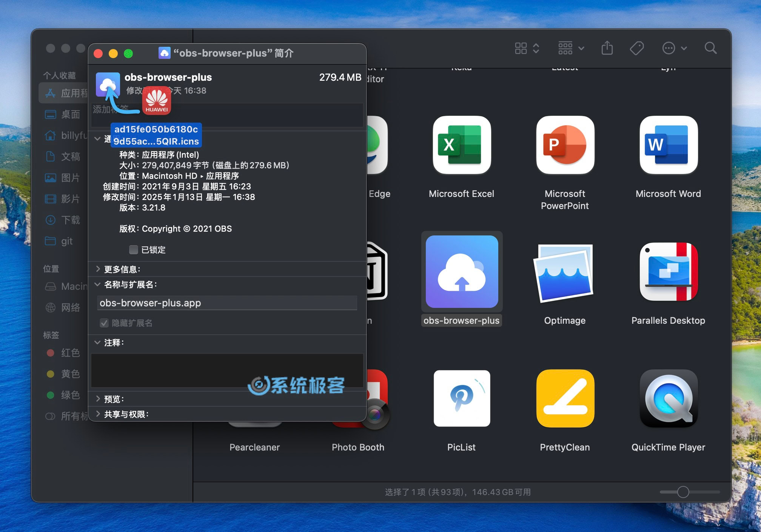
Task: Click the 添加标签 tags field
Action: point(227,115)
